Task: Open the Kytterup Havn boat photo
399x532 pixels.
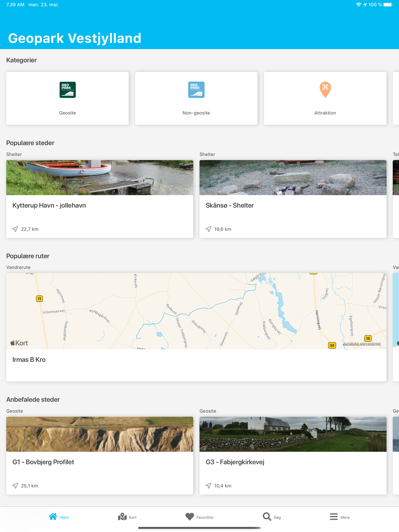Action: tap(100, 177)
